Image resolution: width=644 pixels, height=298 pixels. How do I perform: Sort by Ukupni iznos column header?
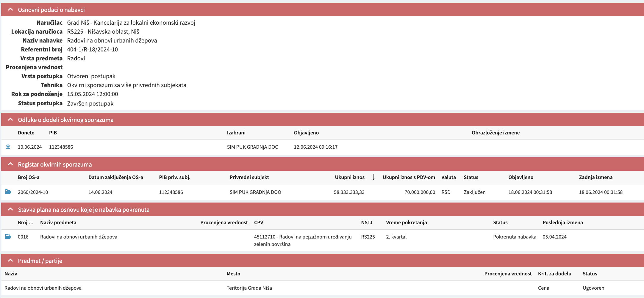[x=349, y=177]
